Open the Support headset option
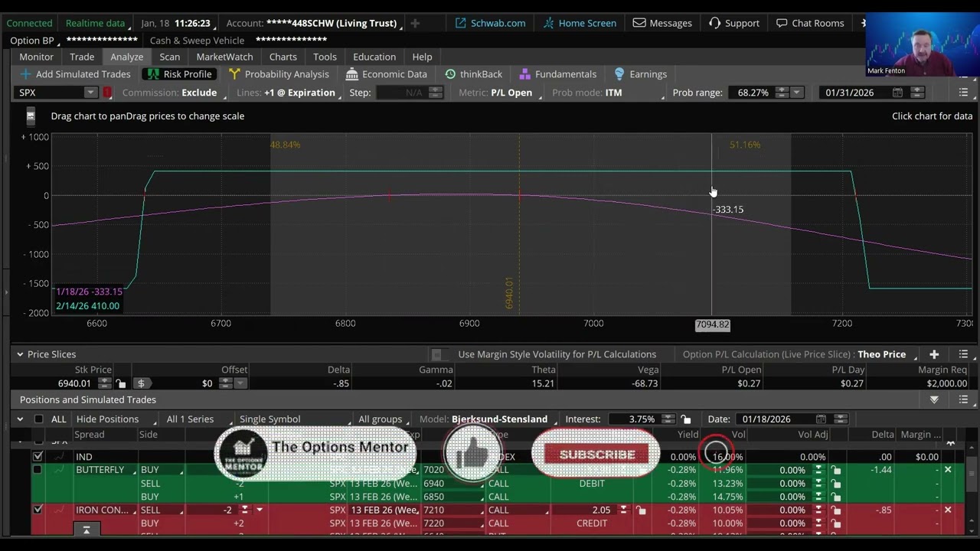The image size is (980, 551). [x=734, y=23]
